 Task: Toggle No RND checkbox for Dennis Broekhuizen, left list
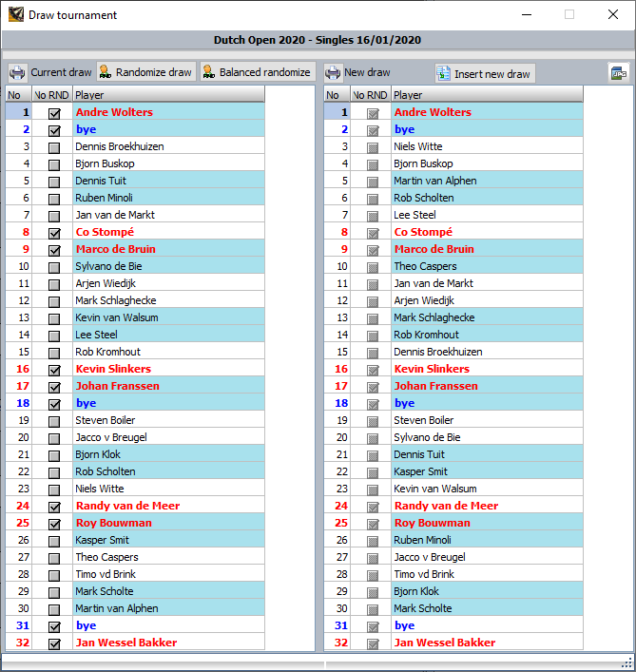(54, 147)
